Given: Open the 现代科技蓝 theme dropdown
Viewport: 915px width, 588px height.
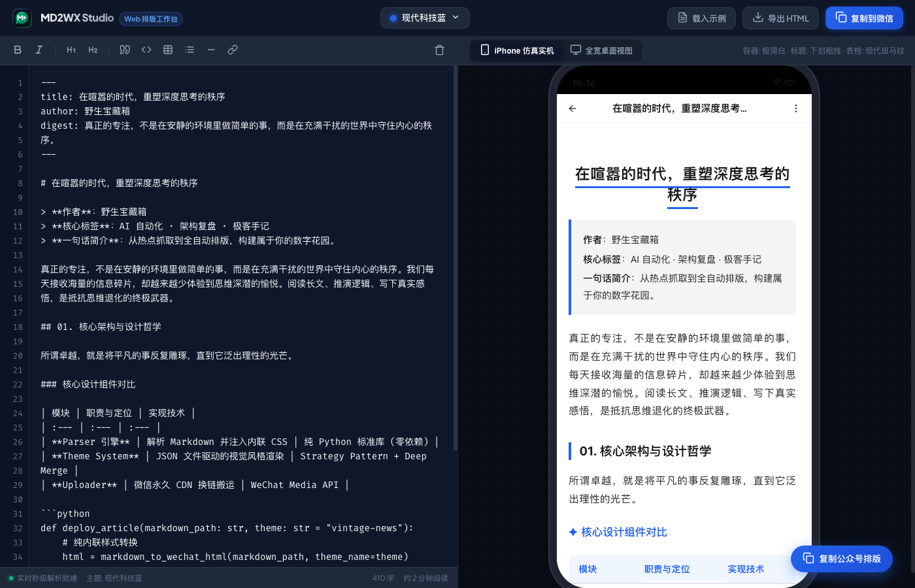Looking at the screenshot, I should point(425,18).
